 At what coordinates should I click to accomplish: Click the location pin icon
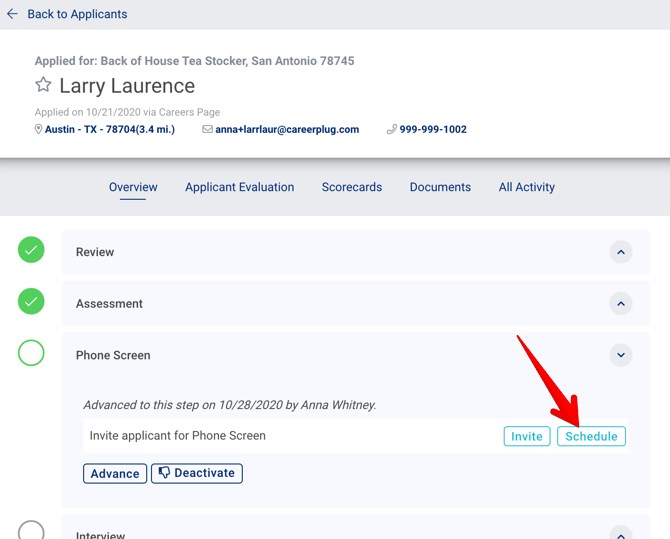point(39,129)
